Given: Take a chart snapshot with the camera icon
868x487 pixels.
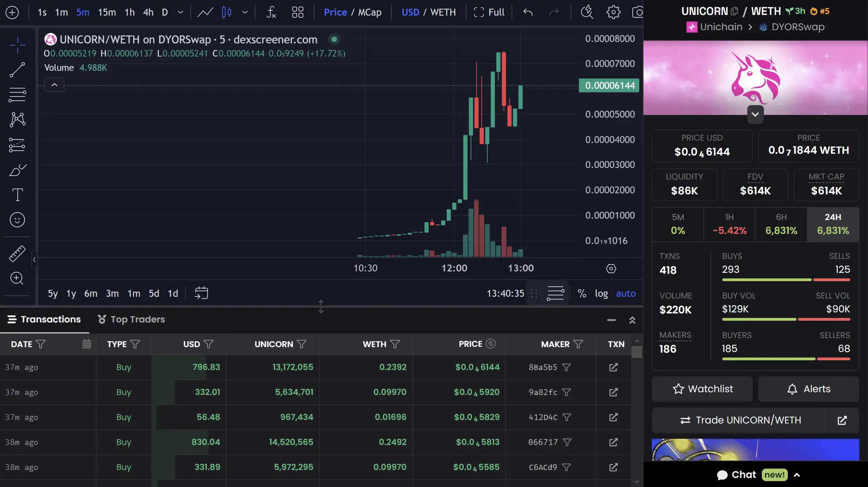Looking at the screenshot, I should [638, 12].
